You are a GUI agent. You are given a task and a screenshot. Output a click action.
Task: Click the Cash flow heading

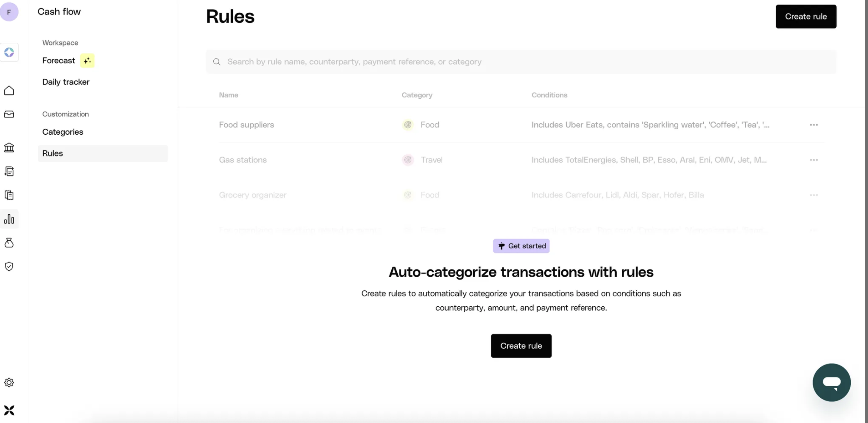59,12
